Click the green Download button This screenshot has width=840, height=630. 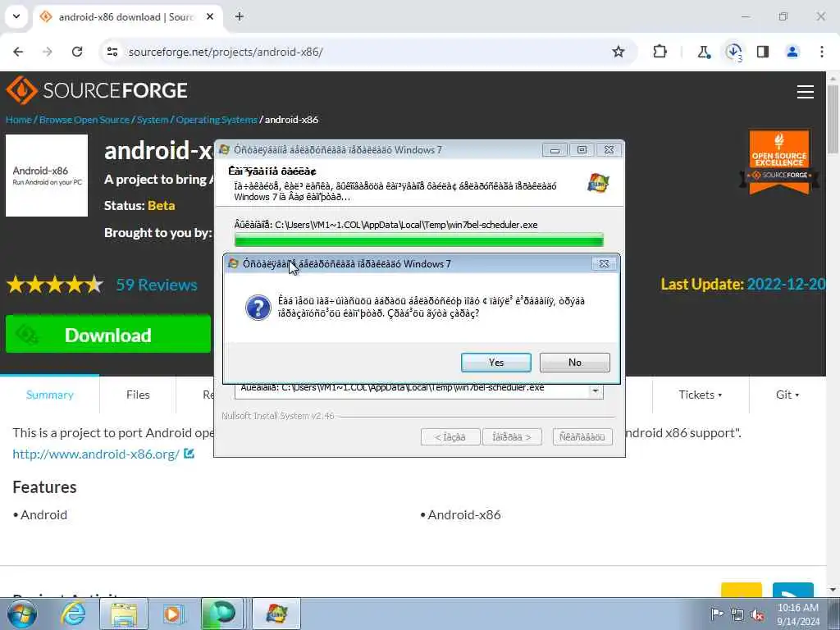click(x=108, y=335)
